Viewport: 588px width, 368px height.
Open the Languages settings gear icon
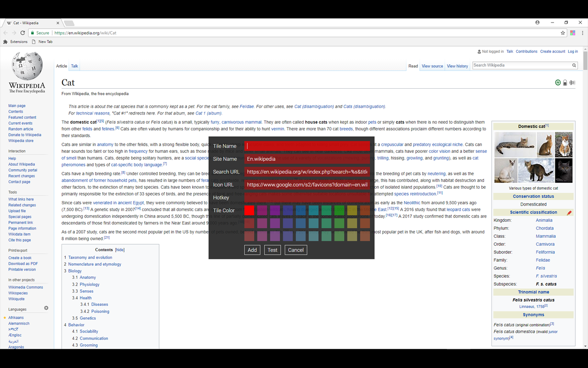click(46, 308)
